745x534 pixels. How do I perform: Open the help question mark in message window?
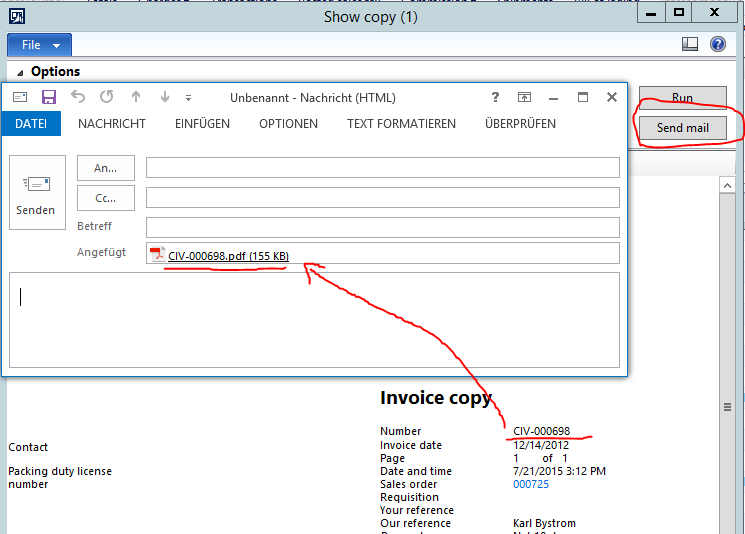point(495,97)
